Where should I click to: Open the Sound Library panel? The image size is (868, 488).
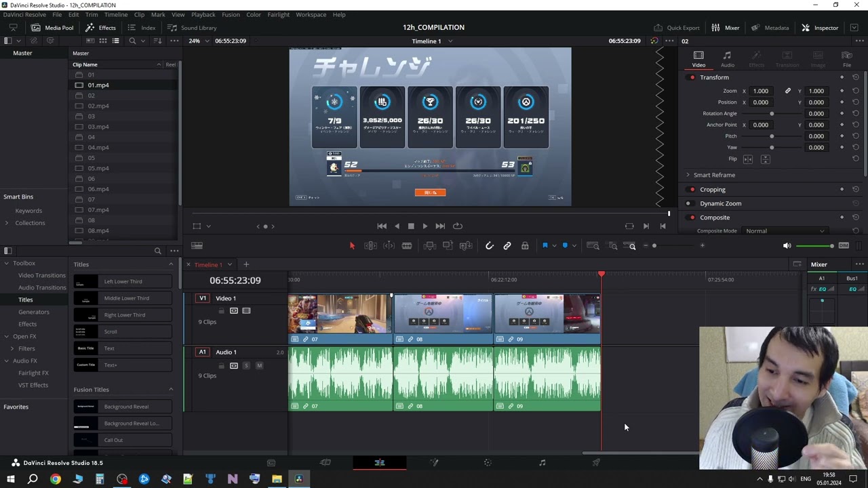click(x=192, y=28)
